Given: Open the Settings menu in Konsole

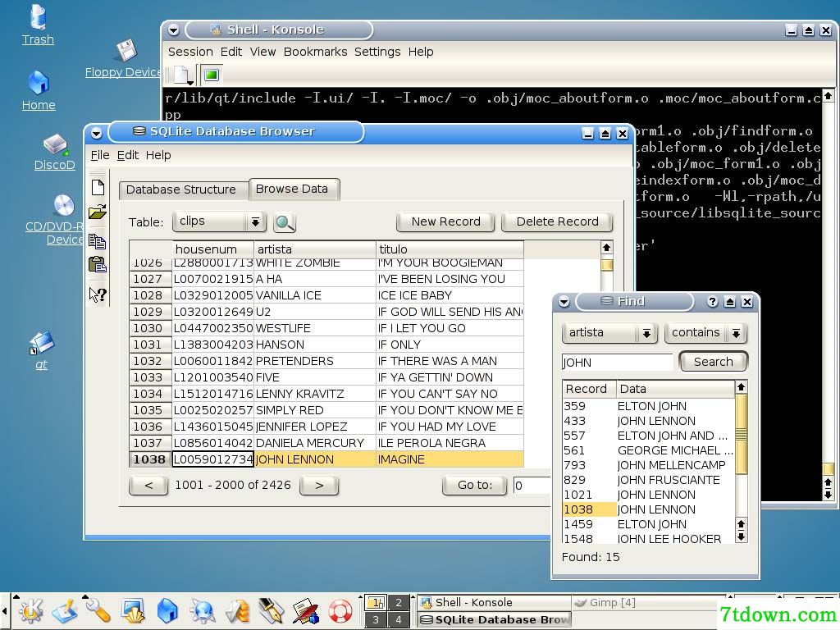Looking at the screenshot, I should point(377,52).
